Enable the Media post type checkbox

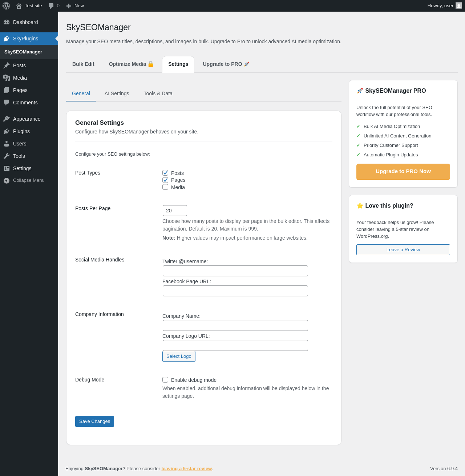[165, 187]
